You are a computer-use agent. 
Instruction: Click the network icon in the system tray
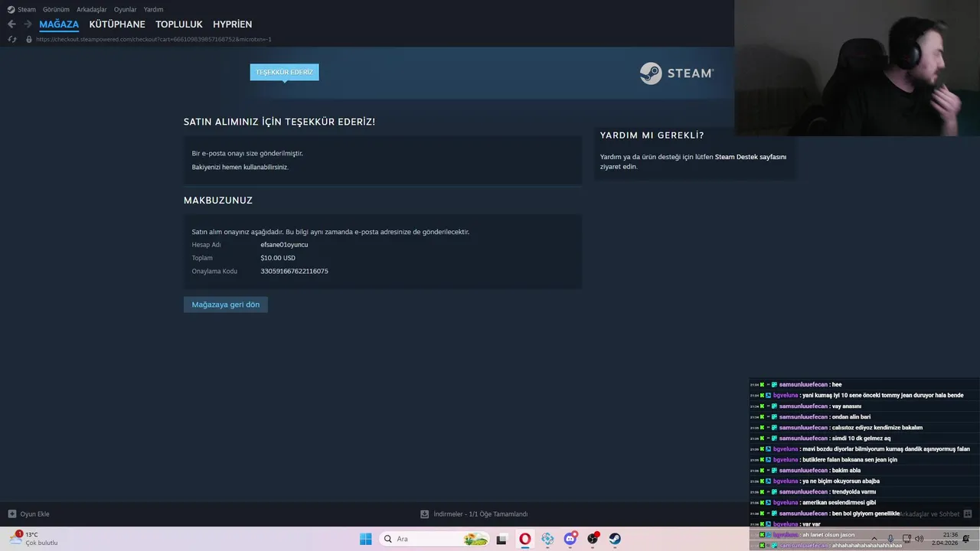tap(906, 539)
